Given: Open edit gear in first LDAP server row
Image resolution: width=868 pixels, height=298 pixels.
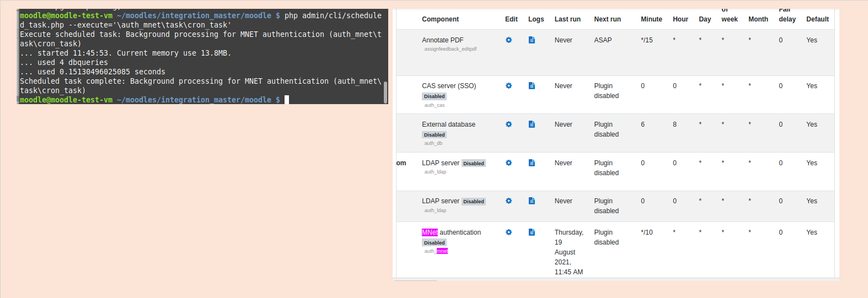Looking at the screenshot, I should click(x=508, y=163).
